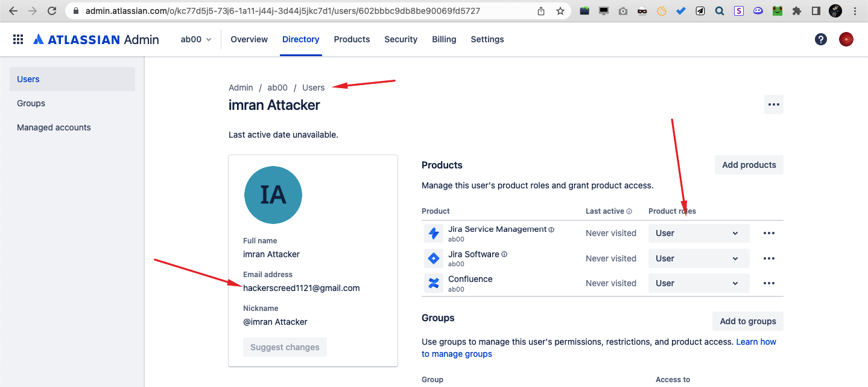Open user actions ellipsis beside imran Attacker
This screenshot has width=868, height=387.
774,104
